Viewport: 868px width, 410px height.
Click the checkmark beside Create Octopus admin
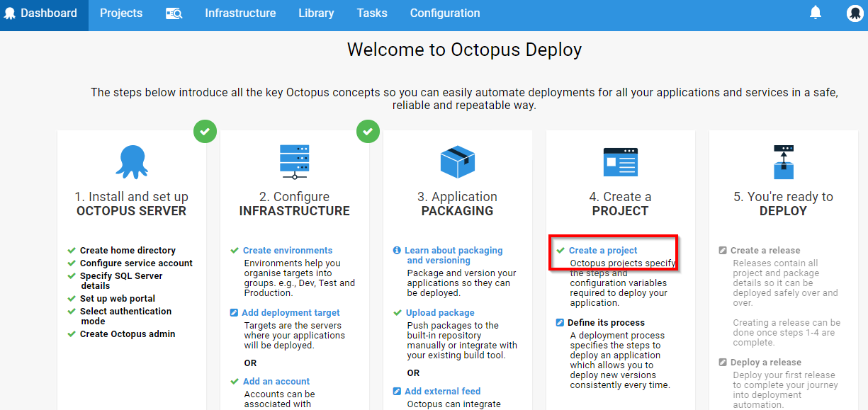pos(72,334)
